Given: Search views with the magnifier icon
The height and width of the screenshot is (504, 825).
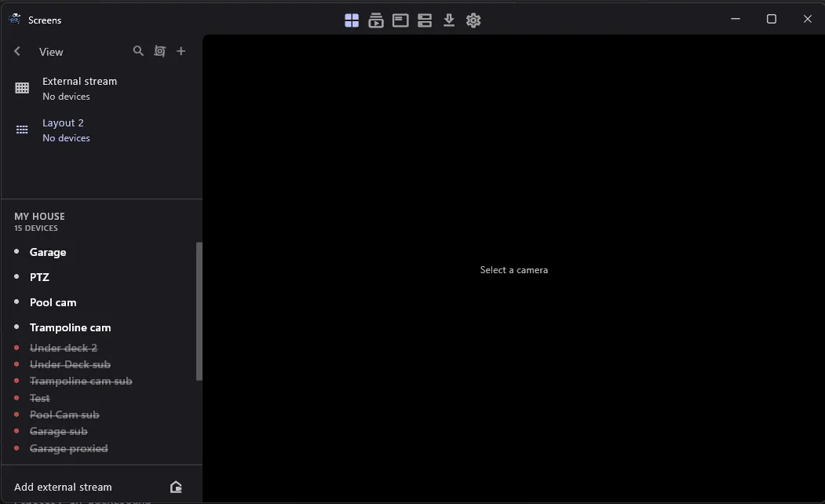Looking at the screenshot, I should click(138, 51).
